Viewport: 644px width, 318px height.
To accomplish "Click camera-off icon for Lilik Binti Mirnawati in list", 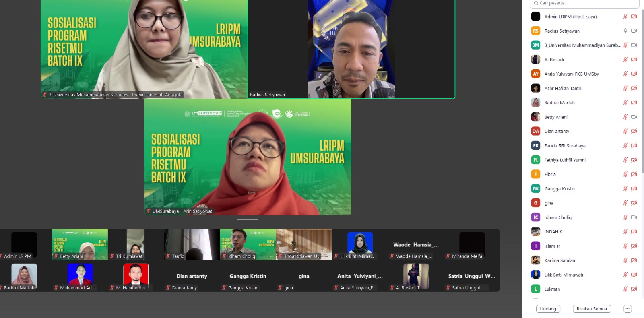I will pyautogui.click(x=634, y=275).
